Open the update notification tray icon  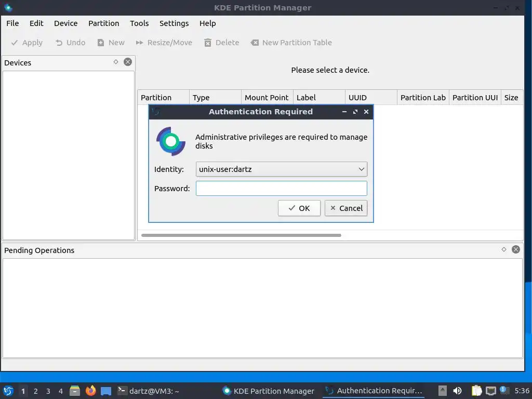[x=504, y=390]
